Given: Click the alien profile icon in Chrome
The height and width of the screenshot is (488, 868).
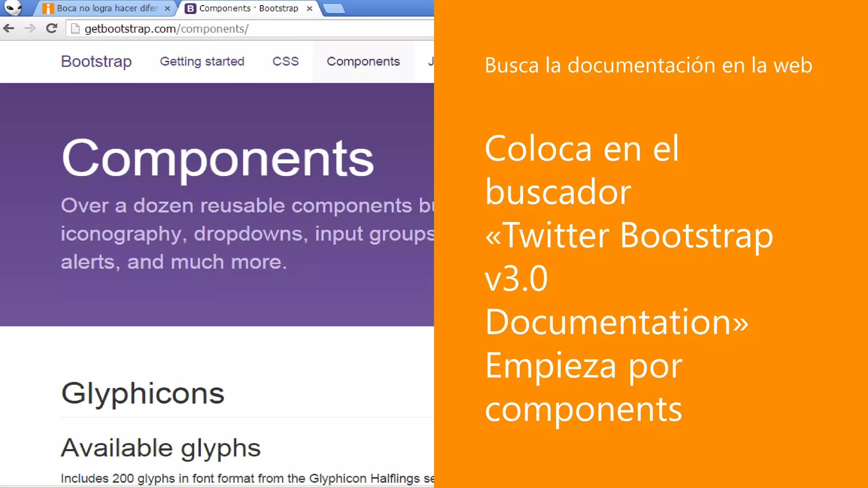Looking at the screenshot, I should (13, 8).
